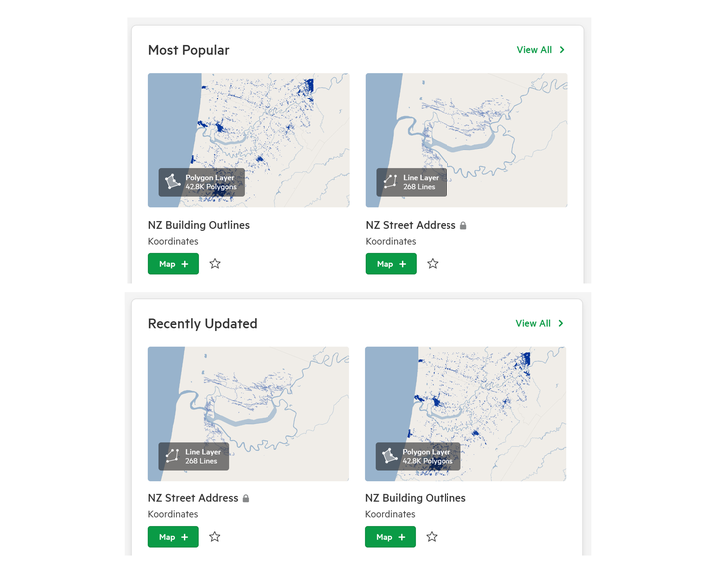Add Most Popular NZ Building Outlines to map
716x588 pixels.
pos(173,264)
